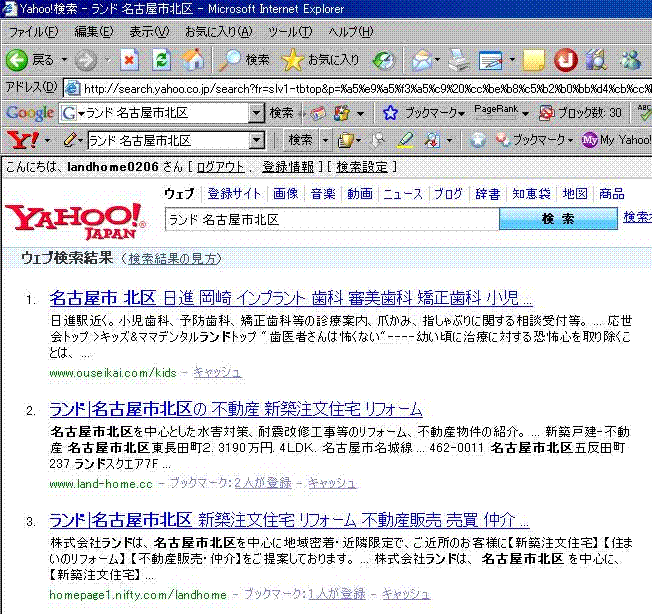Open the 表示(V) menu
Image resolution: width=652 pixels, height=614 pixels.
pyautogui.click(x=149, y=32)
